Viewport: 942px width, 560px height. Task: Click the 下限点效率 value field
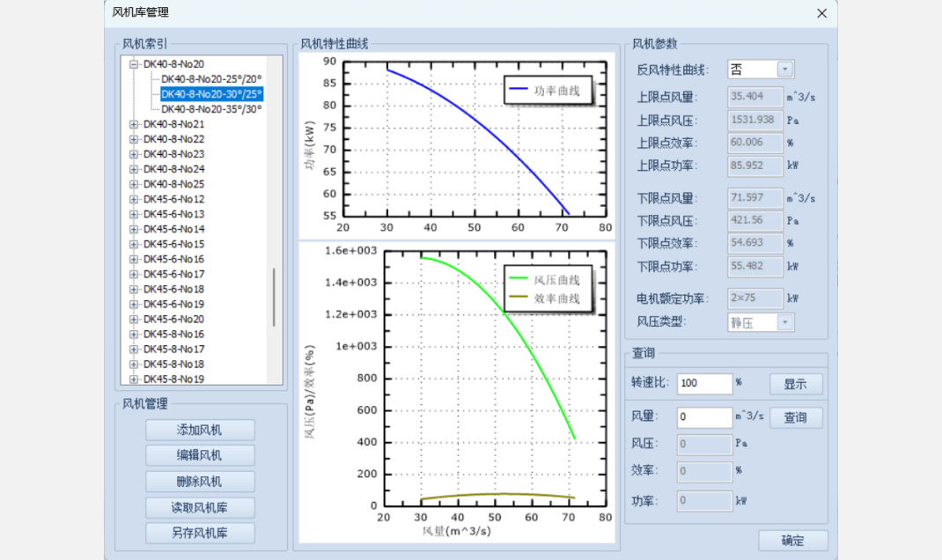[755, 243]
